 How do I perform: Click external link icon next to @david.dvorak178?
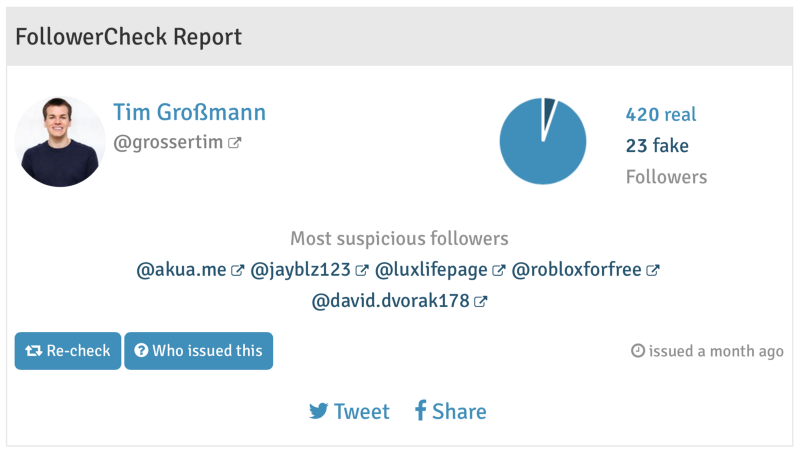click(481, 301)
